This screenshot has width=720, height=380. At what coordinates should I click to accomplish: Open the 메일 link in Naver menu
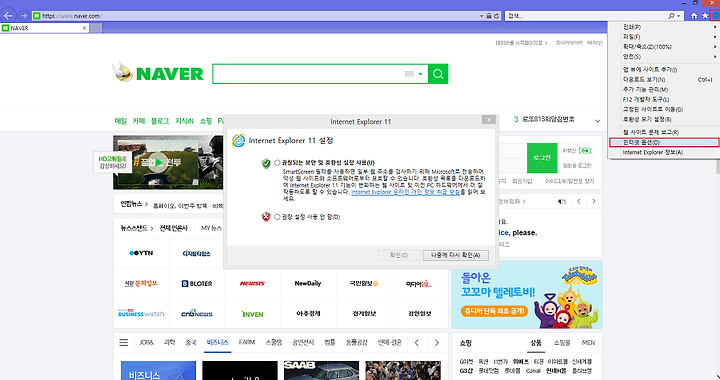pyautogui.click(x=121, y=121)
